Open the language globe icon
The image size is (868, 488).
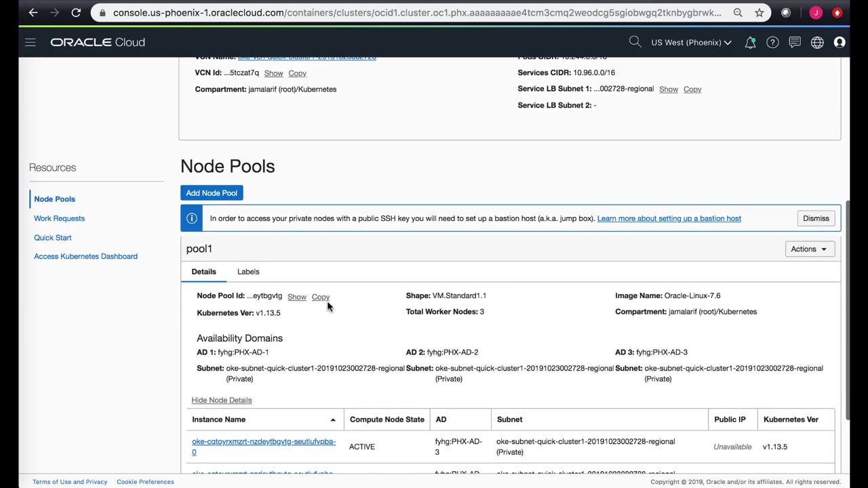coord(817,42)
